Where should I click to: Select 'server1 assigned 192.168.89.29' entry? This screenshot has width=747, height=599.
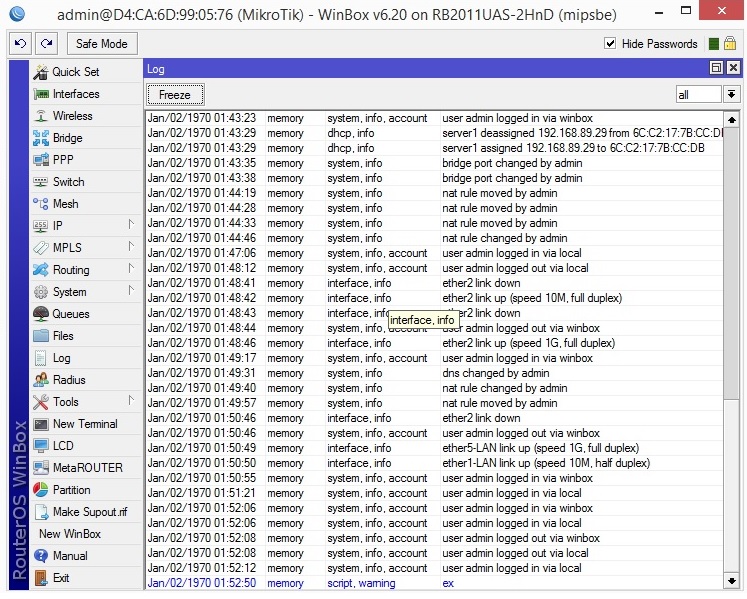click(x=434, y=148)
